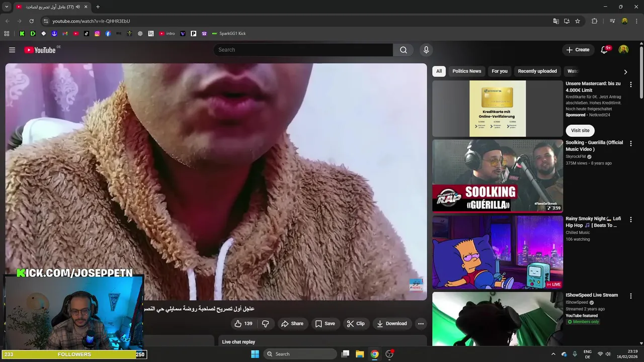Go to the YouTube home logo
The width and height of the screenshot is (644, 362).
click(x=40, y=50)
